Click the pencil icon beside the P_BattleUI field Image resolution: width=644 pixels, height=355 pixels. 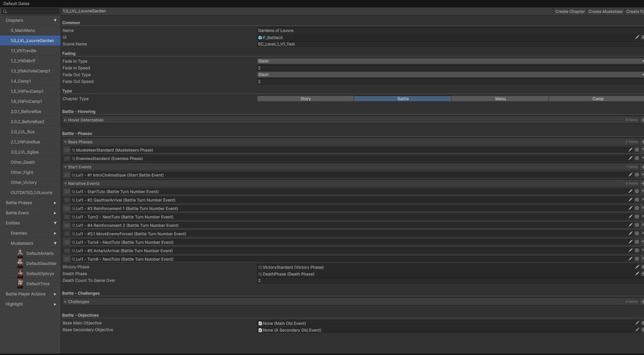(x=637, y=37)
